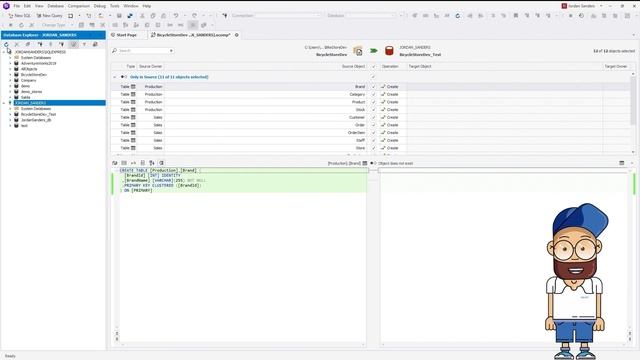Viewport: 640px width, 360px height.
Task: Toggle the checkbox in the Customer row
Action: (x=373, y=117)
